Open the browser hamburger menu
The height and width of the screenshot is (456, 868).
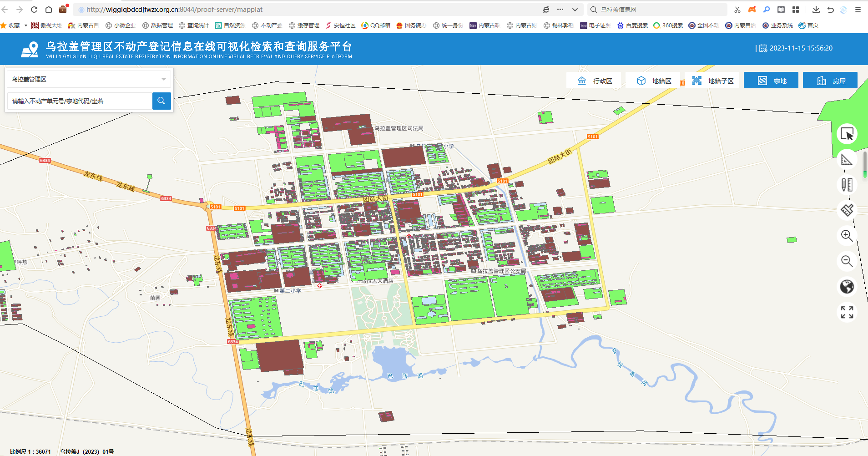point(858,10)
